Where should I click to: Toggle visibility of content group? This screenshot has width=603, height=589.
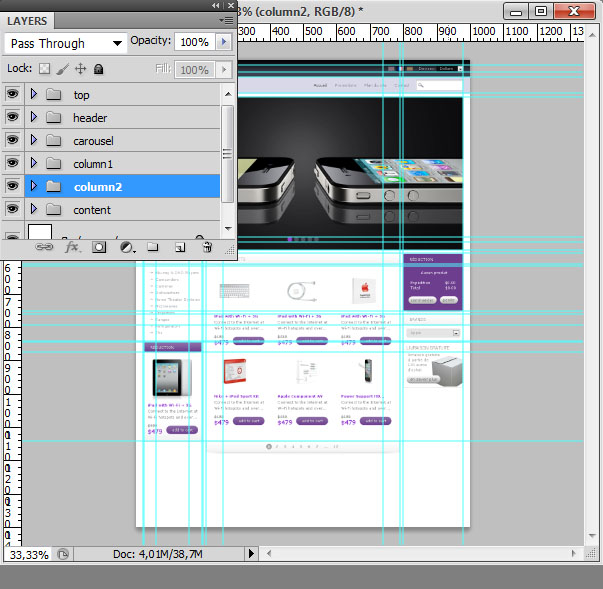pos(12,209)
